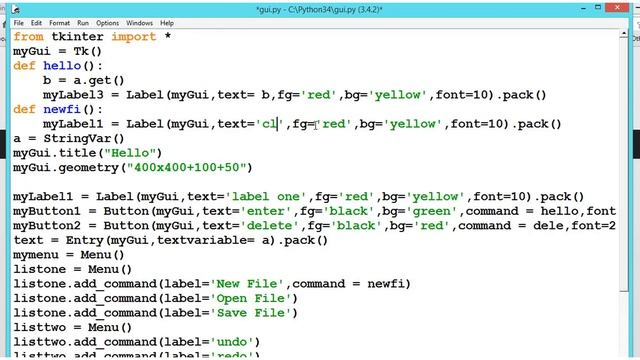Screen dimensions: 640x360
Task: Click the "400x400+100+50" geometry string
Action: [x=187, y=168]
